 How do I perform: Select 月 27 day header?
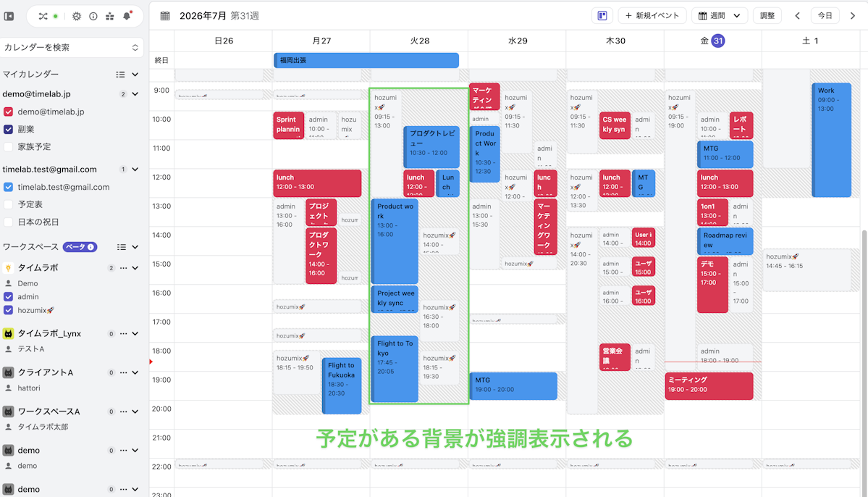point(321,41)
